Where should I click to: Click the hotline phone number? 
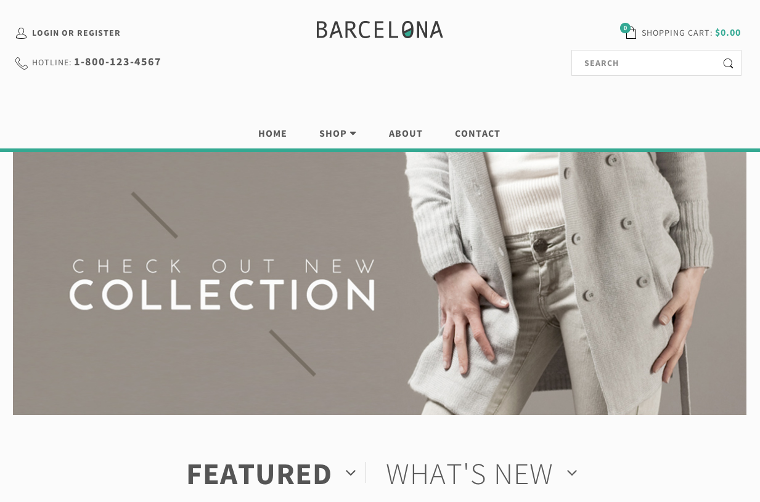(117, 62)
